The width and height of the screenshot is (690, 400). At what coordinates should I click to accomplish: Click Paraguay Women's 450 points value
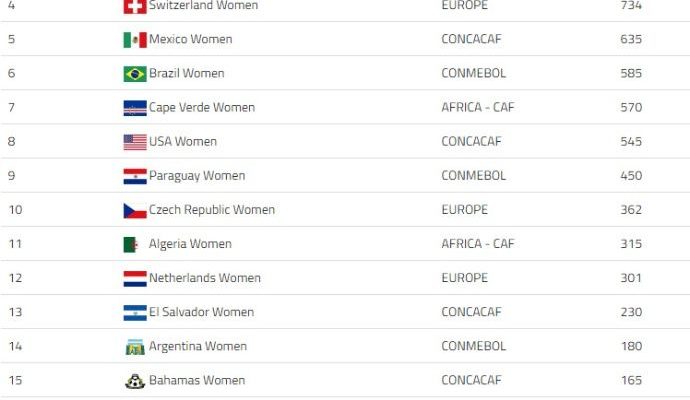631,176
